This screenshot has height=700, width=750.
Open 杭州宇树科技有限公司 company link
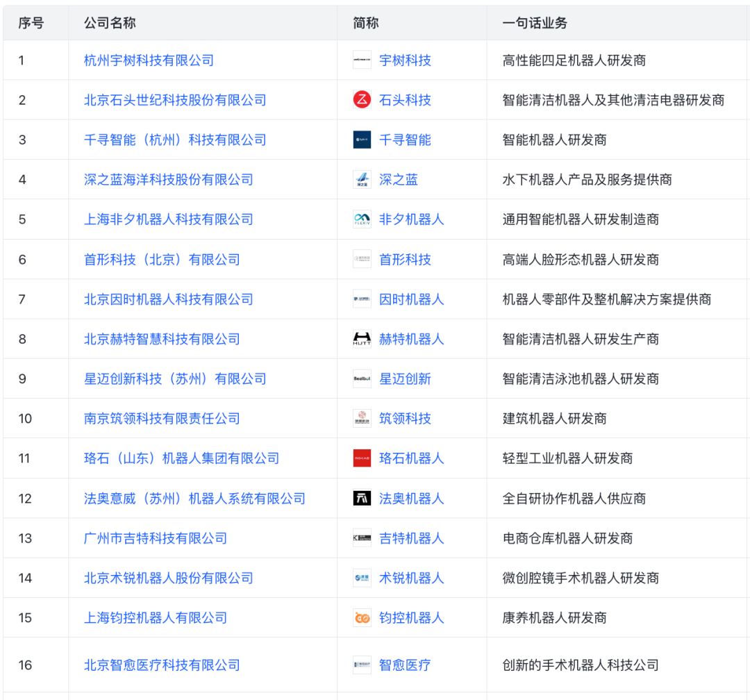click(x=149, y=60)
